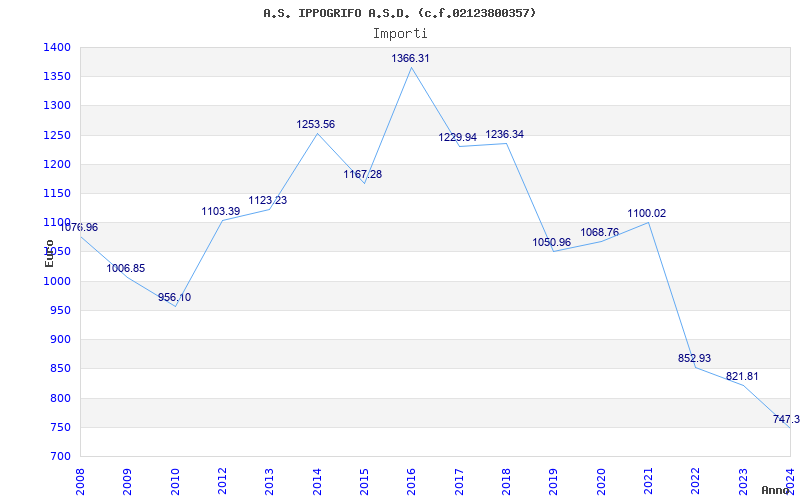Click the 1366.31 data label for 2016
This screenshot has width=800, height=500.
coord(410,58)
